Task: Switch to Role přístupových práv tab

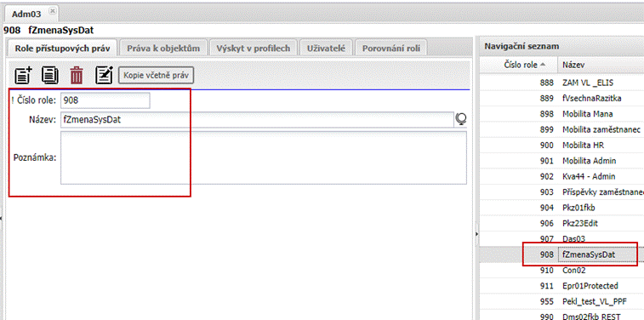Action: click(62, 48)
